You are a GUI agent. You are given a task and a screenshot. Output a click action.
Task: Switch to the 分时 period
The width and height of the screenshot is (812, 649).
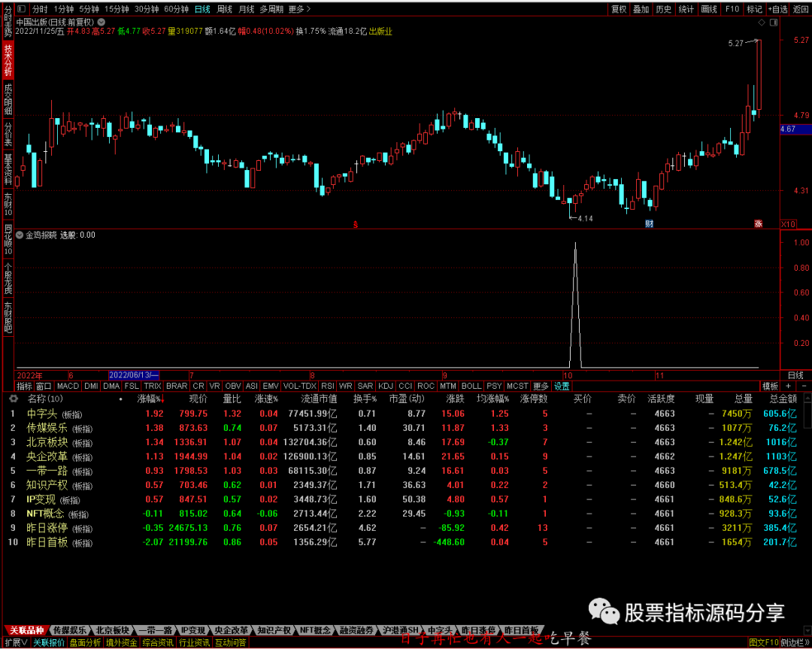tap(39, 9)
